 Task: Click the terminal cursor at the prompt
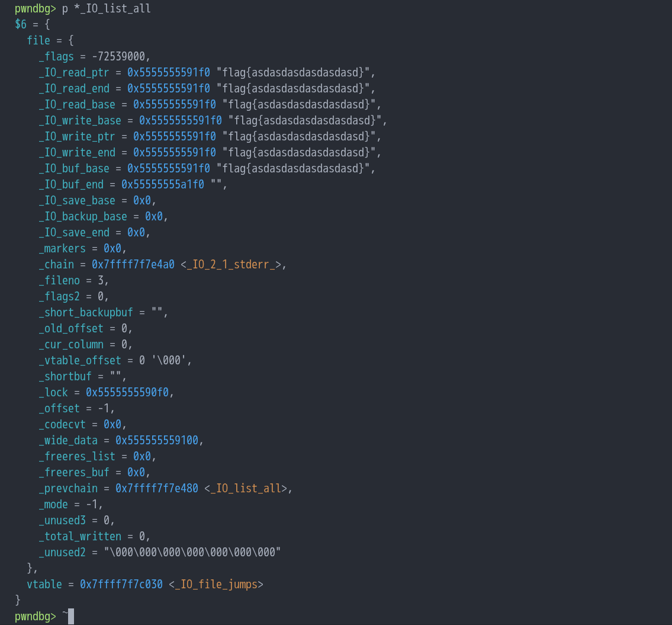pyautogui.click(x=71, y=617)
